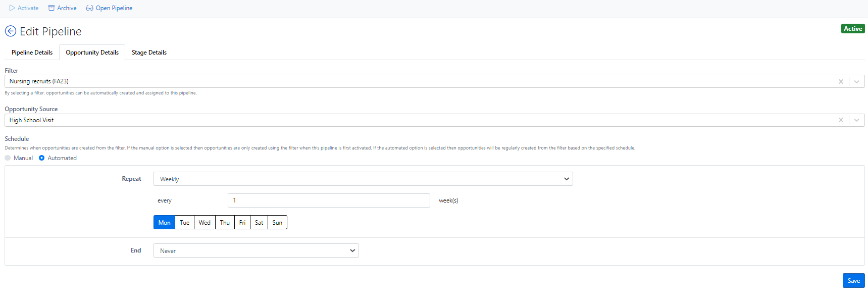Click the Opportunity Source label
The height and width of the screenshot is (304, 868).
[31, 109]
